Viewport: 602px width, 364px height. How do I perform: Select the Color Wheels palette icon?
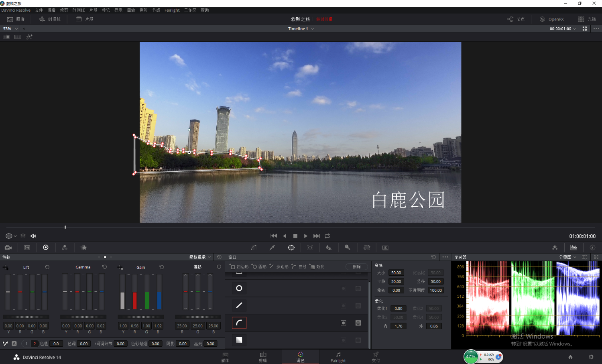(x=46, y=248)
